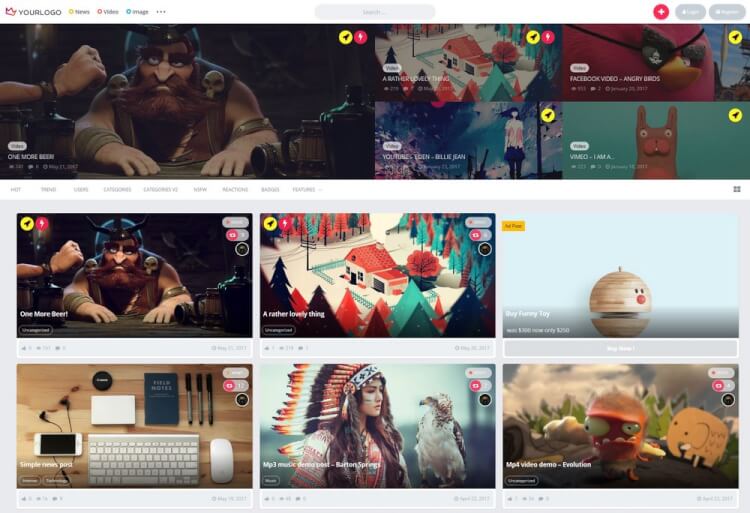Image resolution: width=750 pixels, height=513 pixels.
Task: Open the Reactions tab
Action: pyautogui.click(x=235, y=190)
